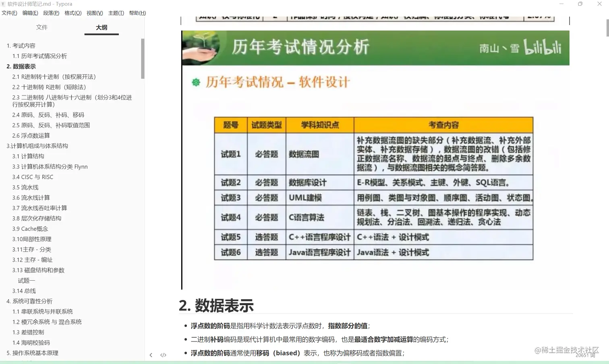Click the bullet mentioning 移码（biased）表示
The image size is (609, 364).
click(298, 353)
